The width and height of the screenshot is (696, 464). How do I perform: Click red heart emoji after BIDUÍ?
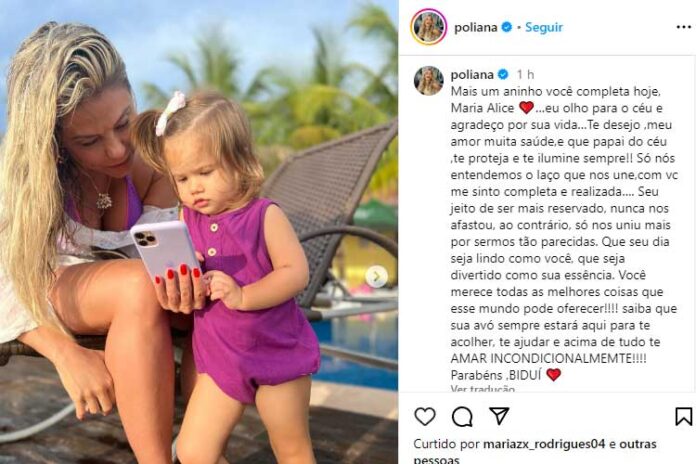click(553, 375)
